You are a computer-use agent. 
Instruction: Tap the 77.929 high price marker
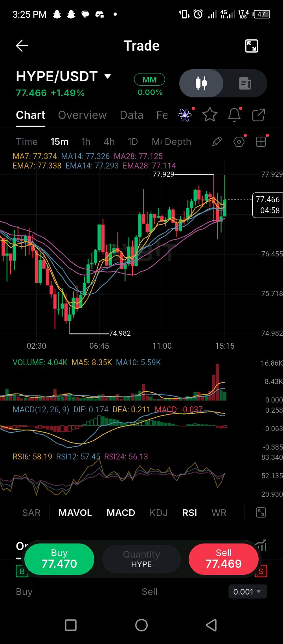coord(163,174)
